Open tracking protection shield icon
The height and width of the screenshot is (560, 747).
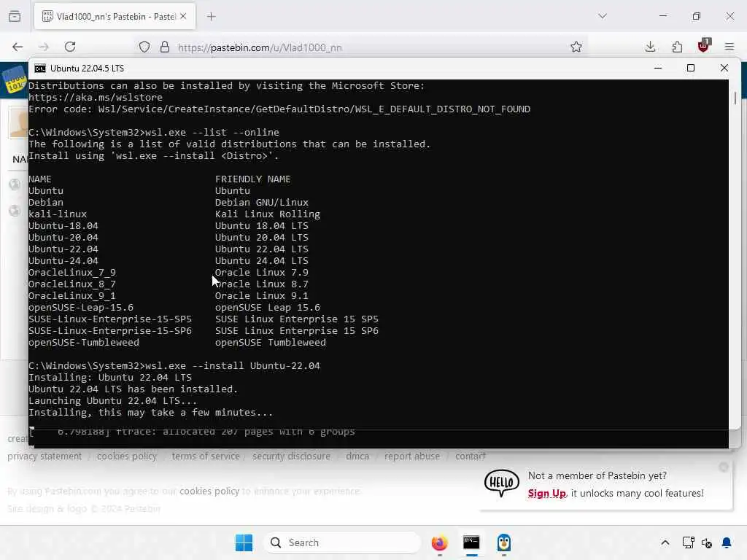coord(144,47)
